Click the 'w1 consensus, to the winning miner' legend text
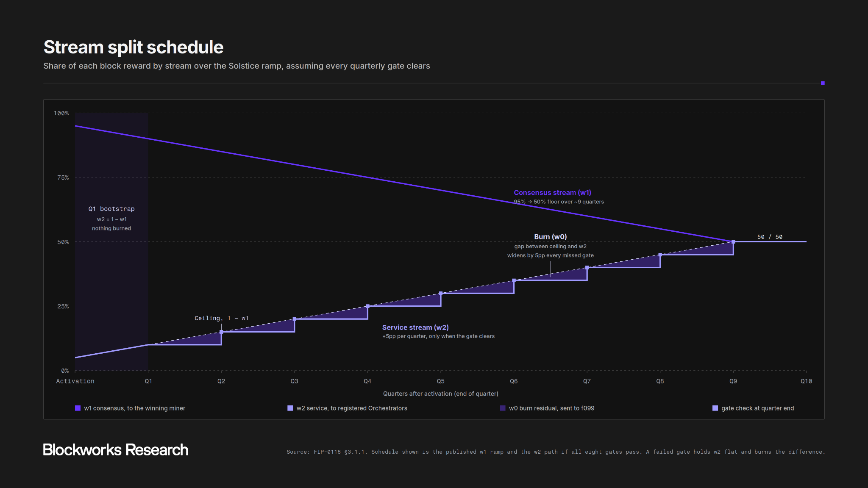The width and height of the screenshot is (868, 488). pyautogui.click(x=135, y=408)
